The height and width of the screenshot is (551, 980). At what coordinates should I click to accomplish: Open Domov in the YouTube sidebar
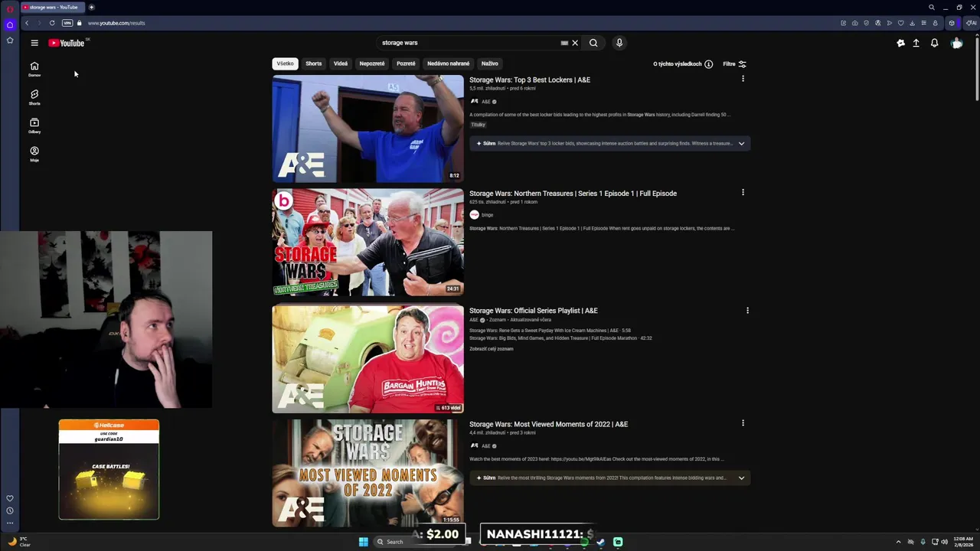[34, 69]
